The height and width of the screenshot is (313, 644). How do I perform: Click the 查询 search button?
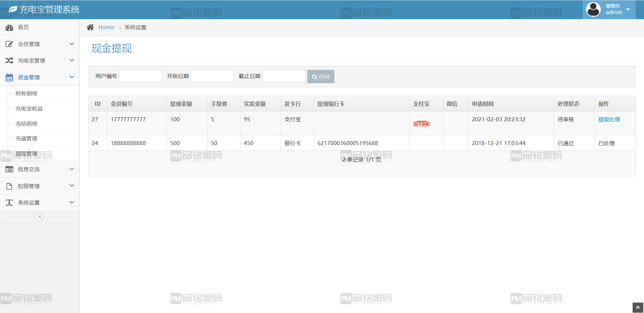point(321,77)
